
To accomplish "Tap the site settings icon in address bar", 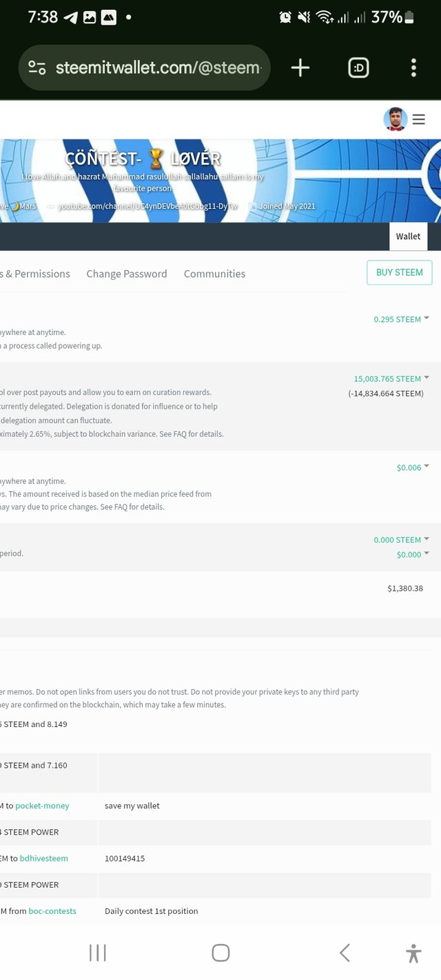I will click(37, 68).
